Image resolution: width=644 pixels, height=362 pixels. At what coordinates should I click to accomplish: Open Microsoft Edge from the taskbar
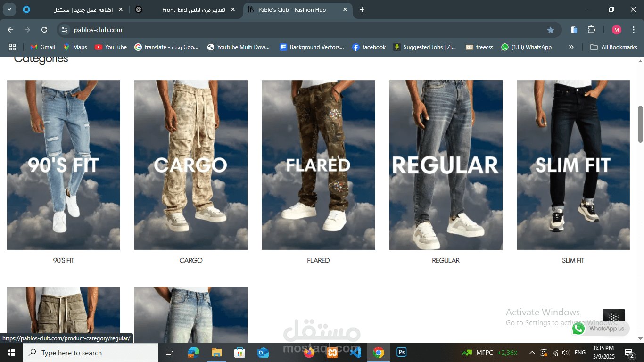[x=194, y=353]
